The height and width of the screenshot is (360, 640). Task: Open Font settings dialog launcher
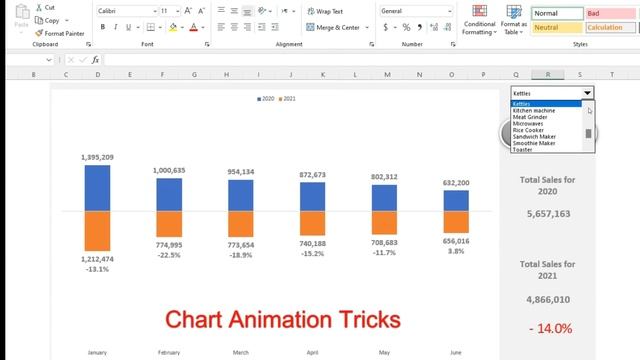pos(207,44)
